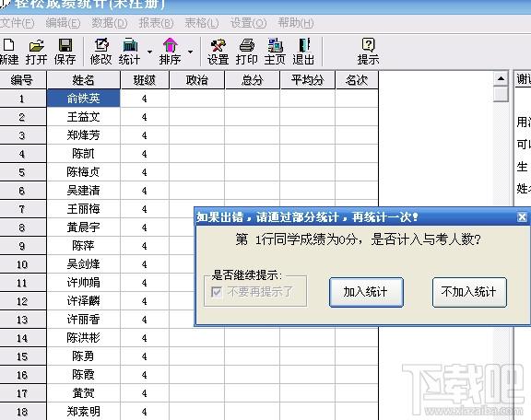This screenshot has height=420, width=531.
Task: Select the name cell 吴建洁
Action: click(83, 191)
